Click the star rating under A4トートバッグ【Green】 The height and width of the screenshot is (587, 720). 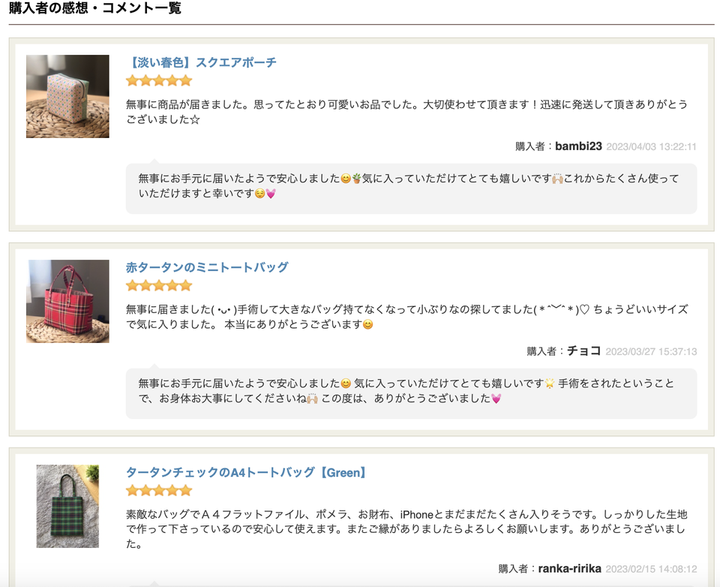click(x=159, y=491)
